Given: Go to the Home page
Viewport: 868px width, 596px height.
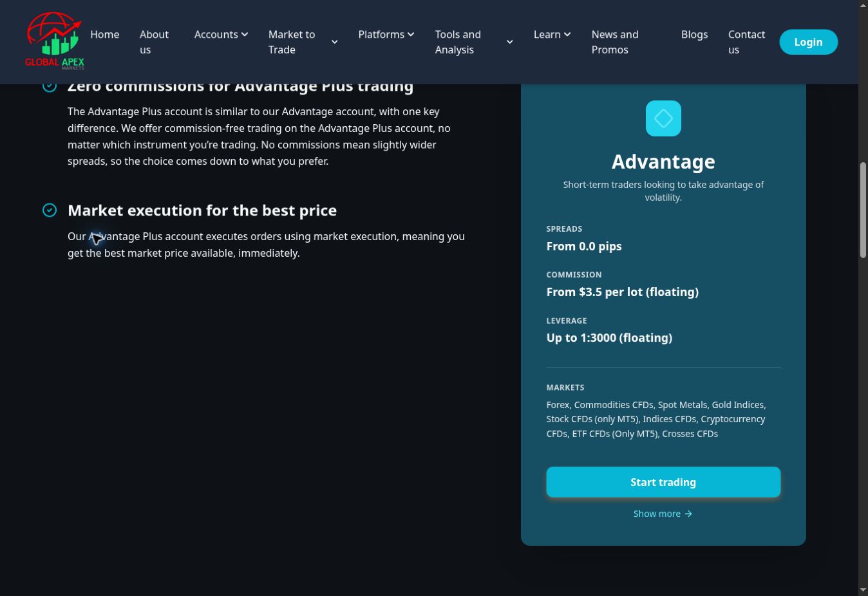Looking at the screenshot, I should (x=105, y=34).
